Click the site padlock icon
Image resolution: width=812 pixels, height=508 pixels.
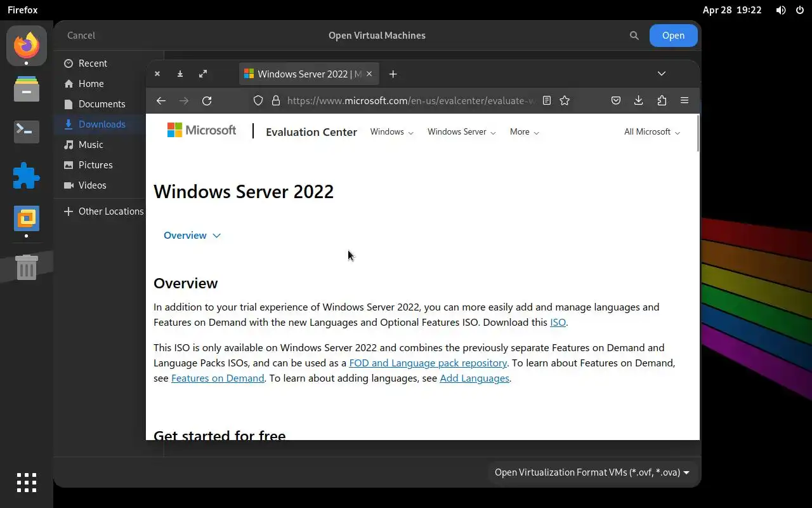(x=276, y=100)
